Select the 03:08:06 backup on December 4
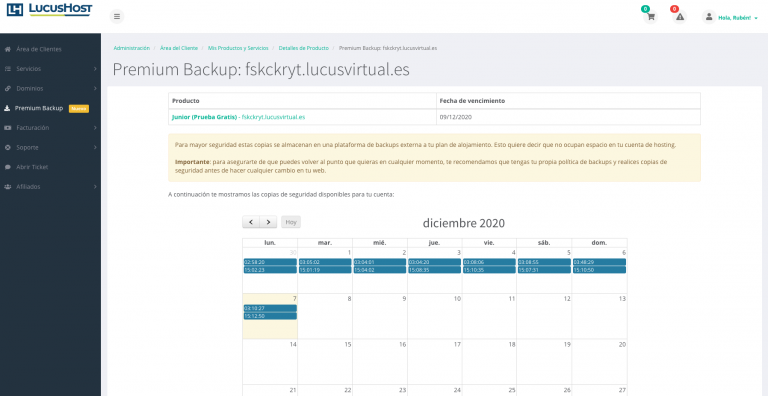Screen dimensions: 768x396 point(490,262)
